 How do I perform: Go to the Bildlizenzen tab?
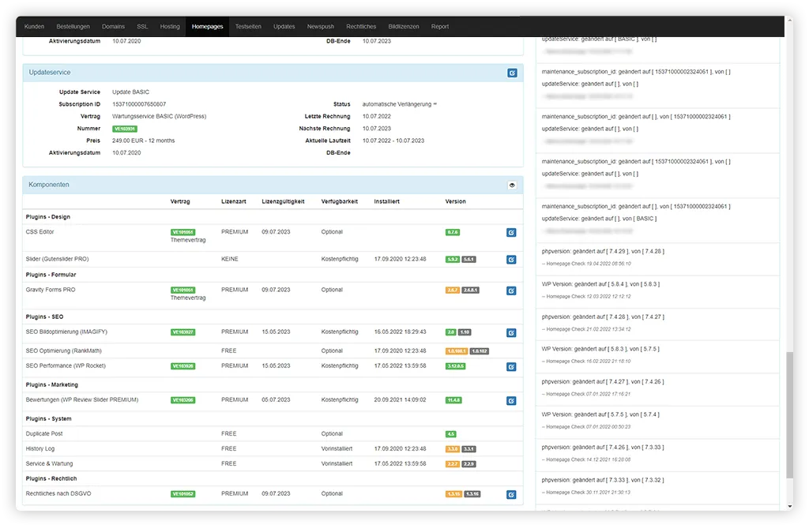click(403, 26)
